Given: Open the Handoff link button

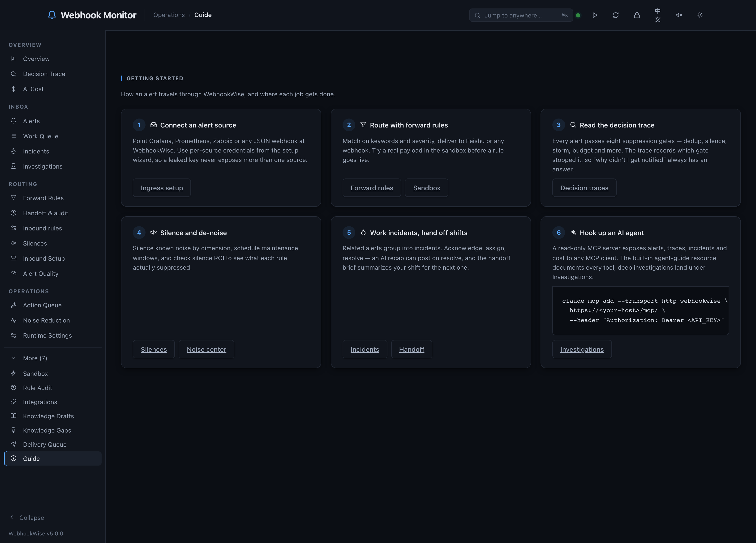Looking at the screenshot, I should (x=411, y=349).
